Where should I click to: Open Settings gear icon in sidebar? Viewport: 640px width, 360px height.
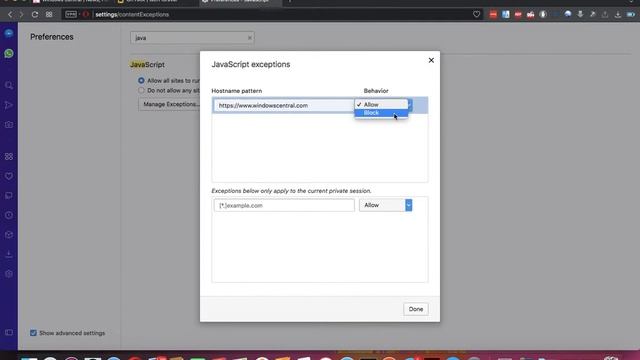pyautogui.click(x=9, y=274)
